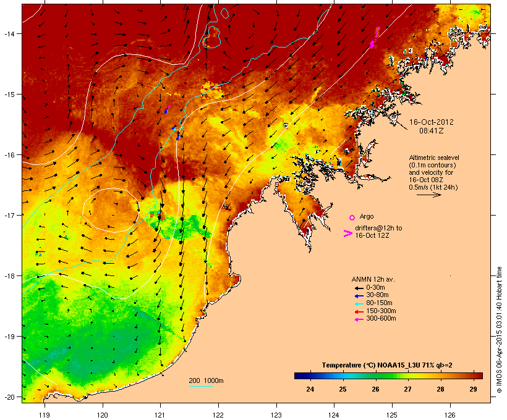Click the '0-30m' depth label
Screen dimensions: 507x420
click(x=375, y=288)
